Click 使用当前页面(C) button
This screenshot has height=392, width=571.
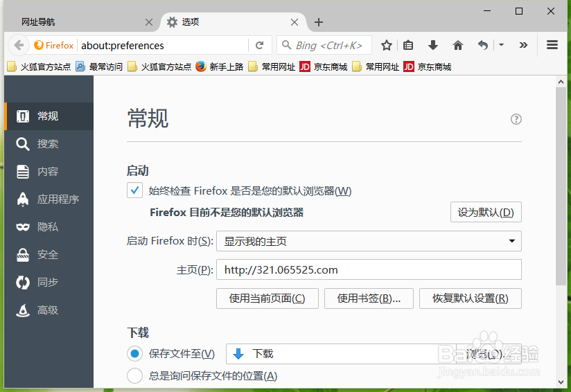(x=267, y=299)
